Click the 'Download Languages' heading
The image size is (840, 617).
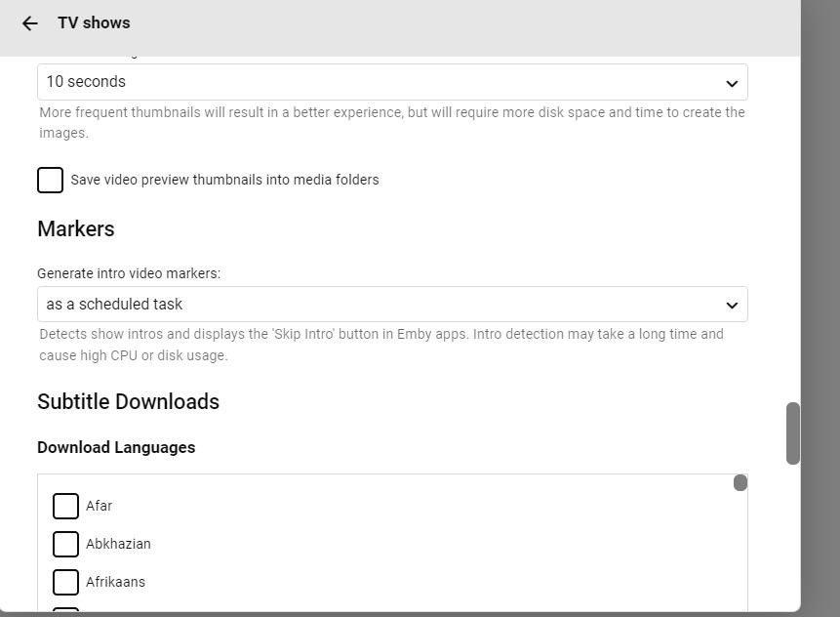tap(116, 447)
